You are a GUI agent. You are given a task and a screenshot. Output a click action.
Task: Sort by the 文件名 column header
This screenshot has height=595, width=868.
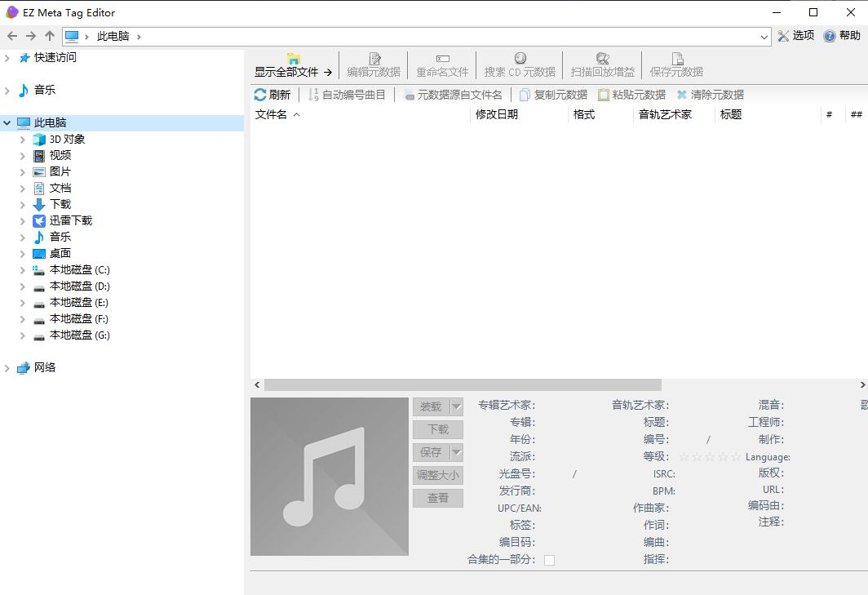click(272, 115)
